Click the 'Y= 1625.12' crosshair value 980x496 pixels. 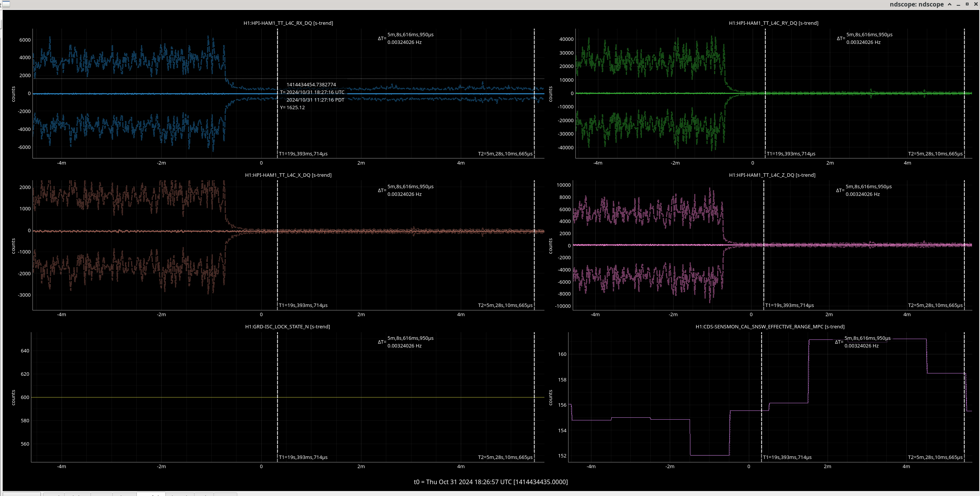(293, 108)
